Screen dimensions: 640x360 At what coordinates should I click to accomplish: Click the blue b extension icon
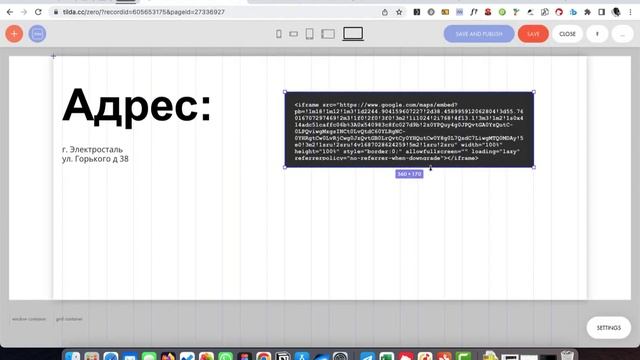coord(573,12)
